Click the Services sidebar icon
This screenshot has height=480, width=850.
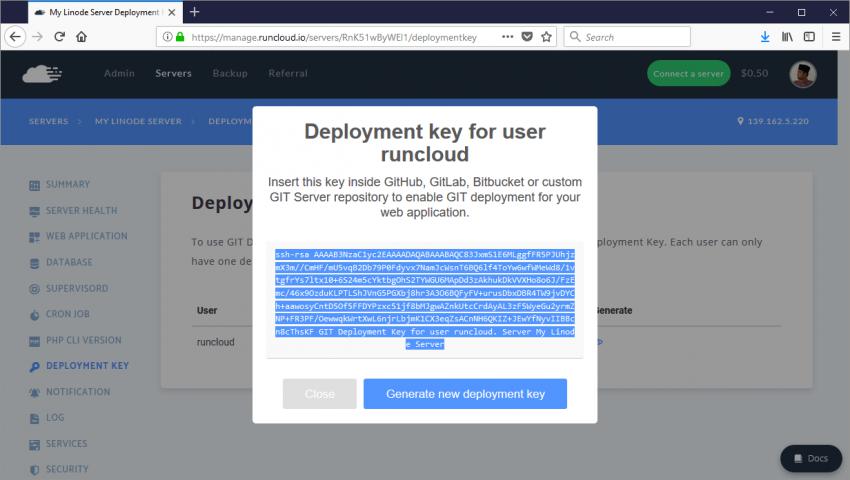pyautogui.click(x=34, y=445)
